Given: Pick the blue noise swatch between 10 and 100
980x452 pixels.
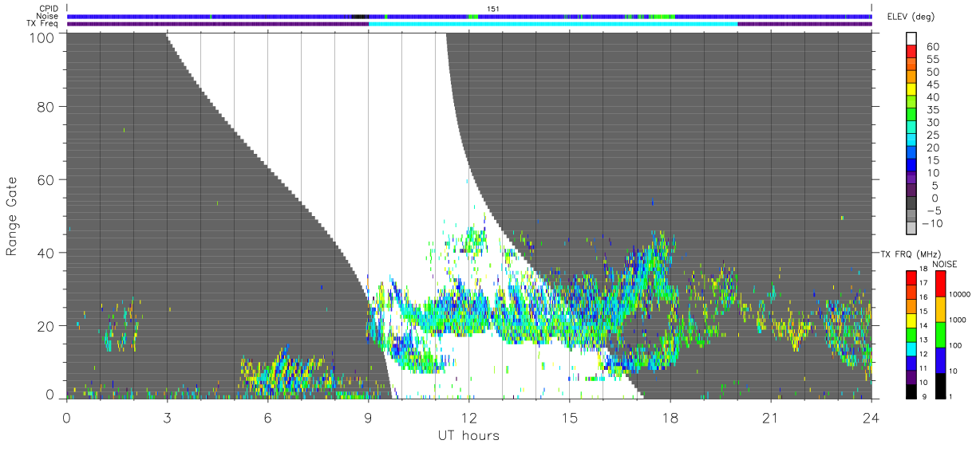Looking at the screenshot, I should tap(940, 360).
